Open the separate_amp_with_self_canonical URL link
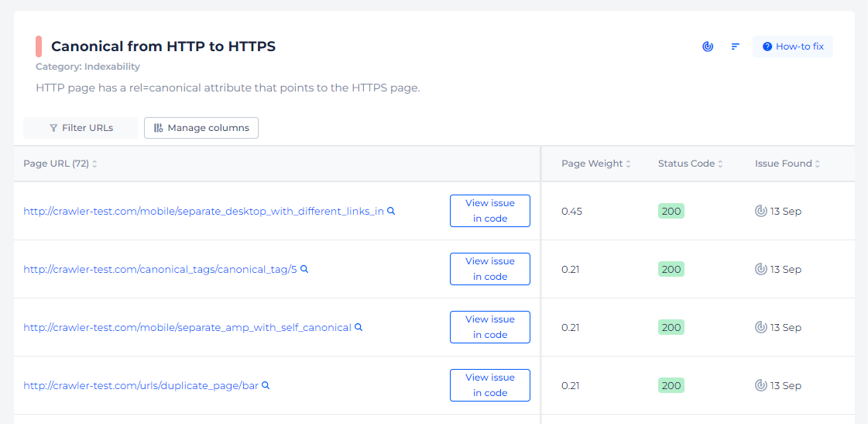 (x=187, y=328)
